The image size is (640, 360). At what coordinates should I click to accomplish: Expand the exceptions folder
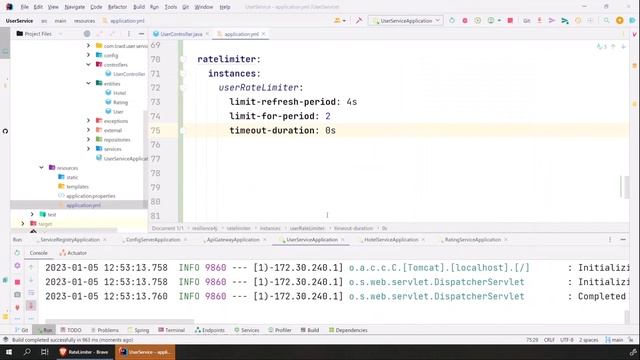(89, 121)
